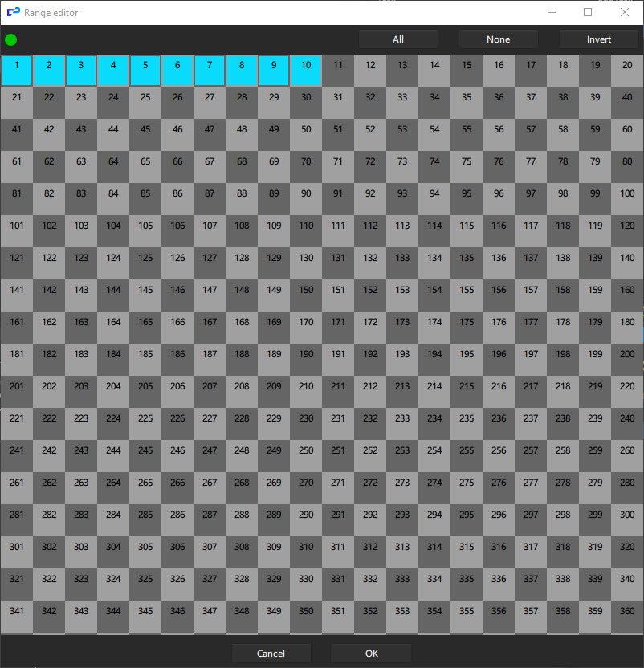The height and width of the screenshot is (668, 644).
Task: Click the Range editor app icon in titlebar
Action: (14, 13)
